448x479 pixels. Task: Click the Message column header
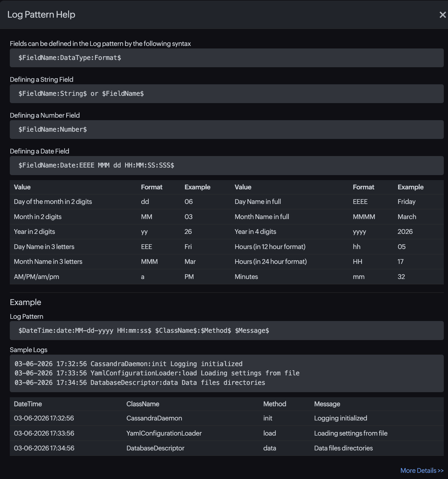(x=327, y=404)
